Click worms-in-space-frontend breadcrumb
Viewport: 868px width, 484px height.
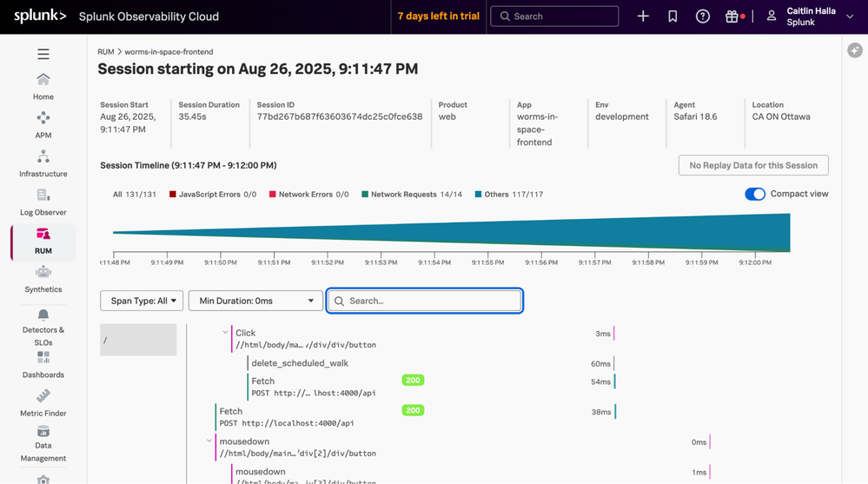tap(169, 51)
